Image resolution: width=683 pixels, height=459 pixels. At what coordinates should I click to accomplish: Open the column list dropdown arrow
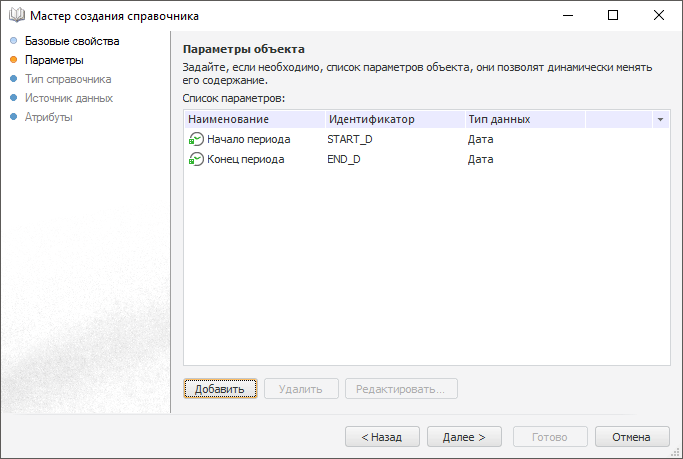click(660, 120)
